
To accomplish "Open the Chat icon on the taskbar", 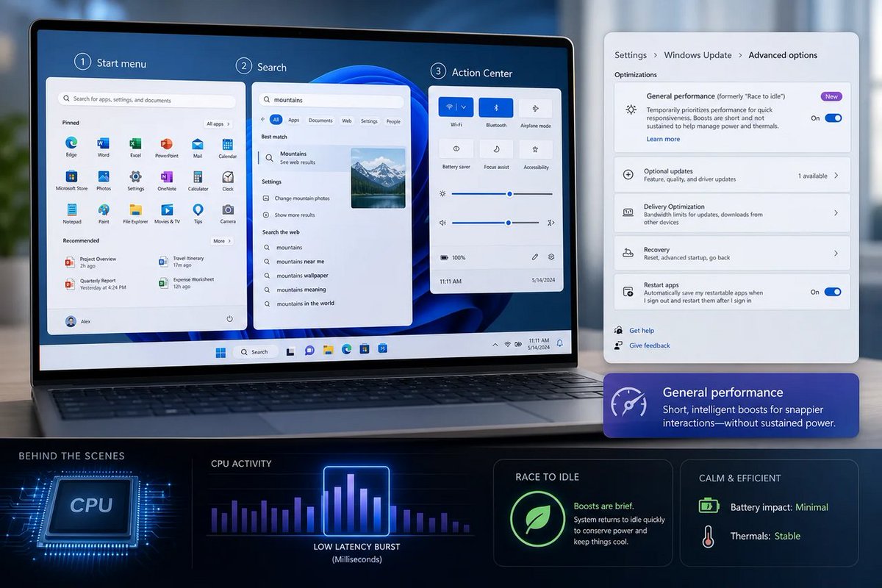I will click(x=309, y=350).
